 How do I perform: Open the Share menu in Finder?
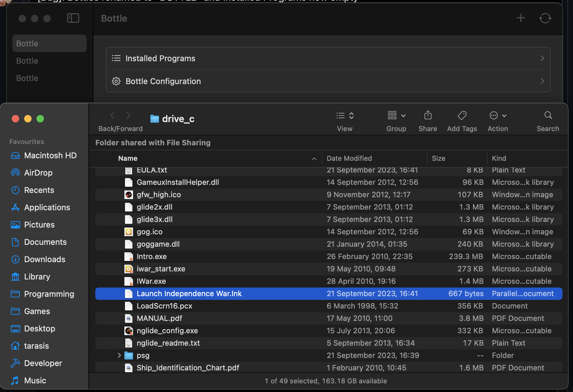click(428, 116)
